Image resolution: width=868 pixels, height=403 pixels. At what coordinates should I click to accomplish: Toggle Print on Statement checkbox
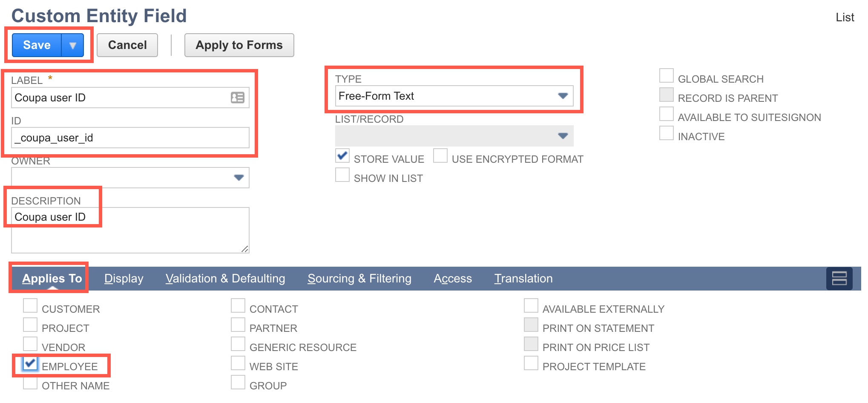531,325
